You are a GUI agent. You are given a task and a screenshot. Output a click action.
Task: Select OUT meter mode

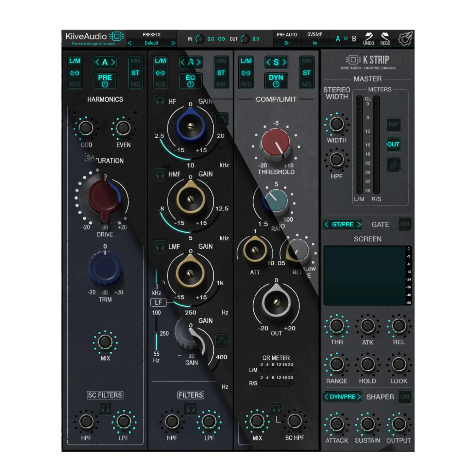pos(393,144)
